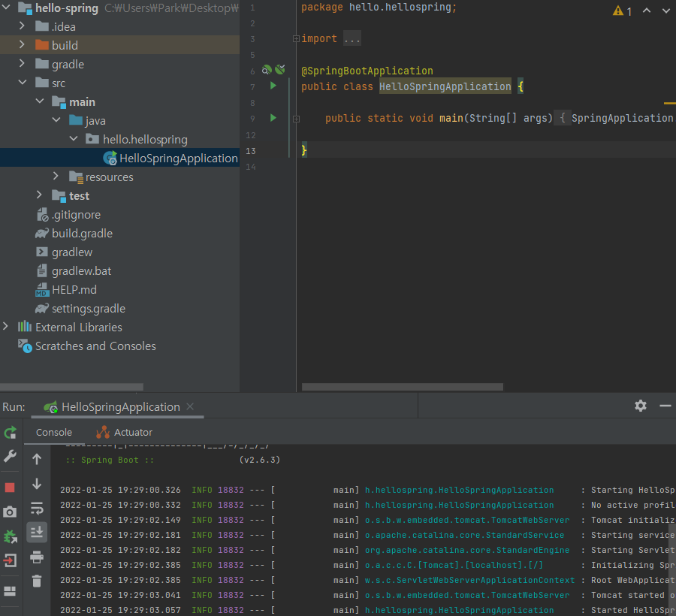This screenshot has height=616, width=676.
Task: Rerun HelloSpringApplication with the green rerun icon
Action: pyautogui.click(x=10, y=433)
